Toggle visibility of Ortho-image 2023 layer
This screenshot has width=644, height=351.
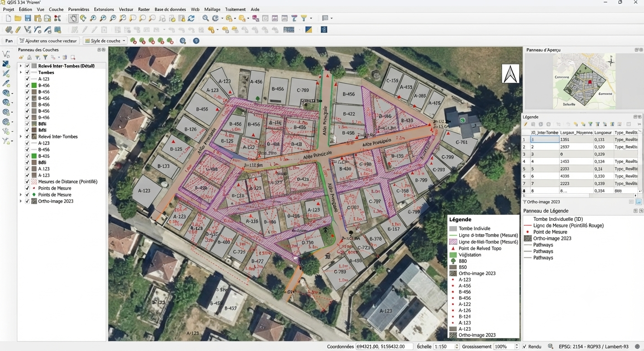tap(27, 201)
